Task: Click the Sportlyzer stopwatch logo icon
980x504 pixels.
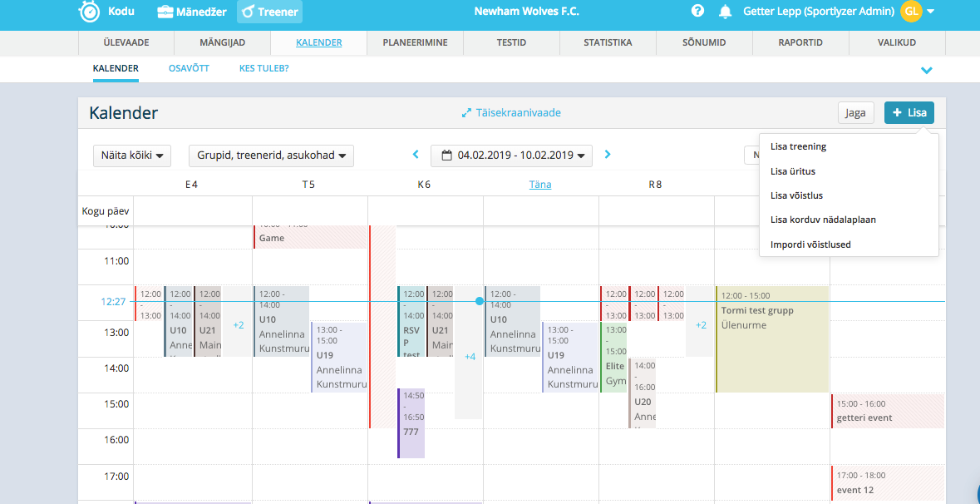Action: click(x=88, y=12)
